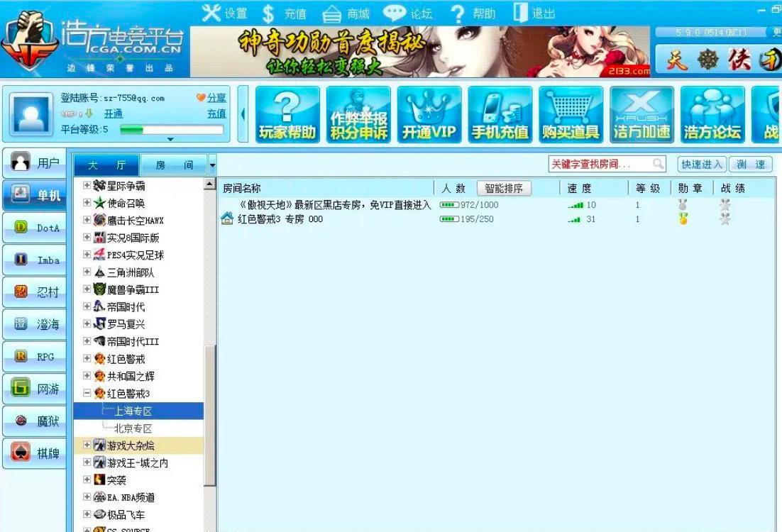Click the user avatar picture

tap(31, 114)
